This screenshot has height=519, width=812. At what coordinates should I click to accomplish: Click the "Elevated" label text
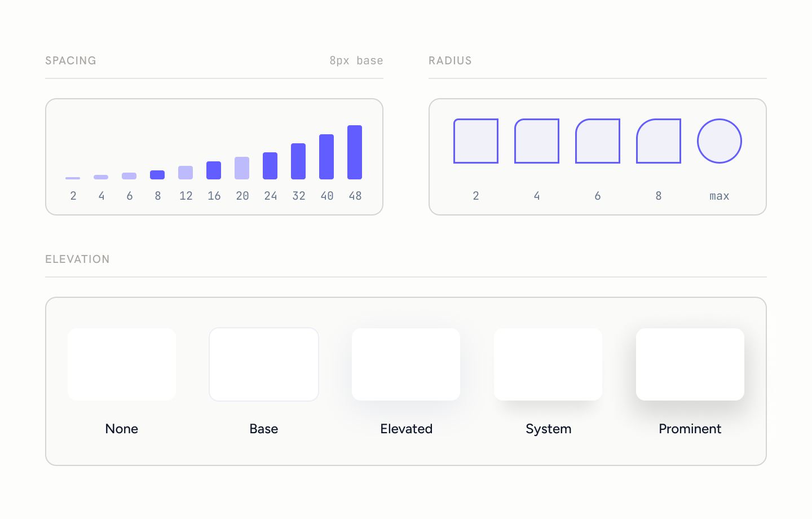coord(406,429)
